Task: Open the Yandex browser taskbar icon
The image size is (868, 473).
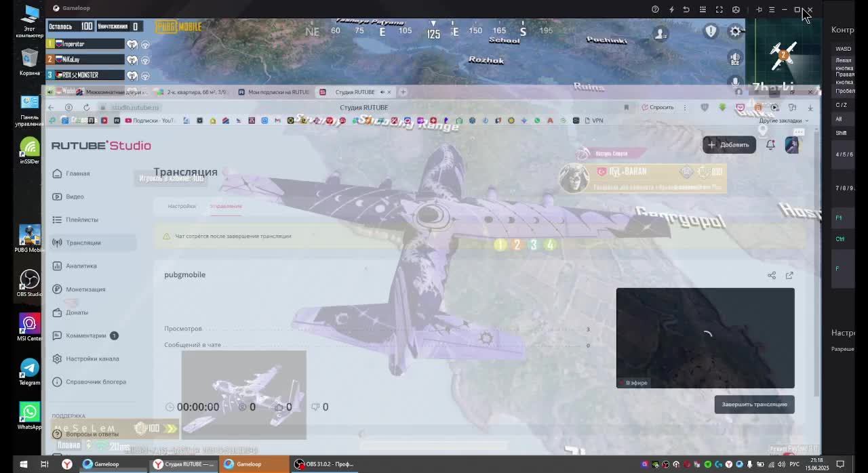Action: pyautogui.click(x=67, y=464)
